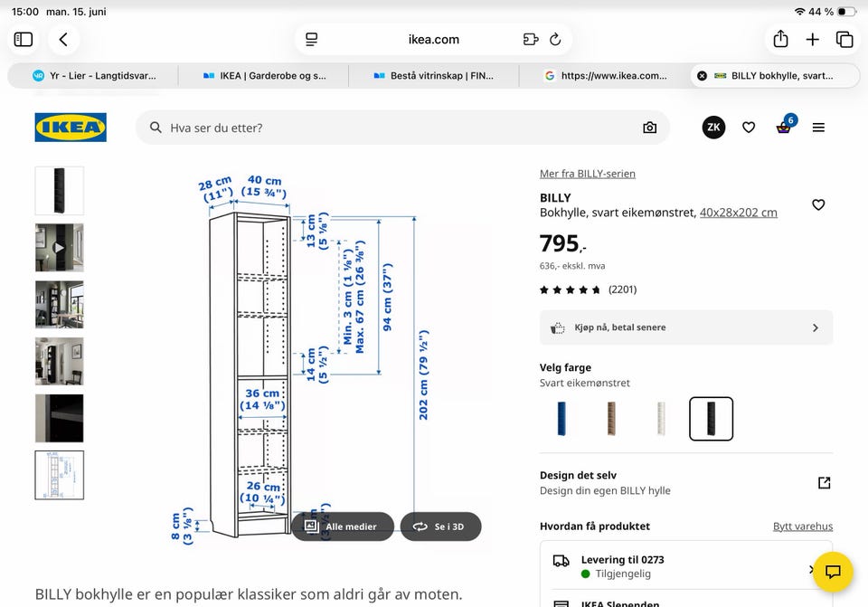Select the blue BILLY colour option
This screenshot has height=607, width=868.
pos(561,418)
